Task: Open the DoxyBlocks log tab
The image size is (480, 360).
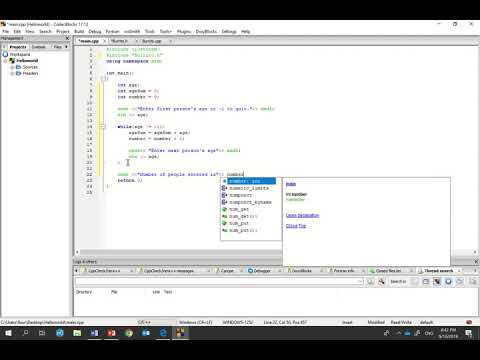Action: tap(301, 271)
